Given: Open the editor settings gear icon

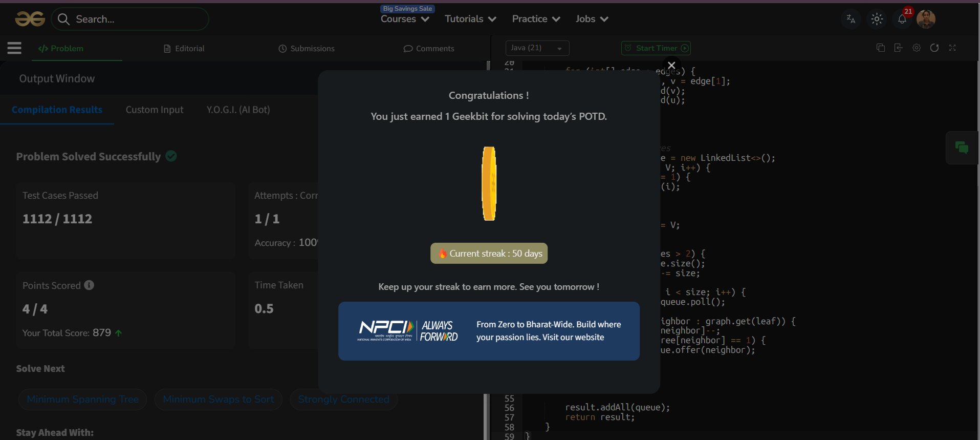Looking at the screenshot, I should point(917,48).
